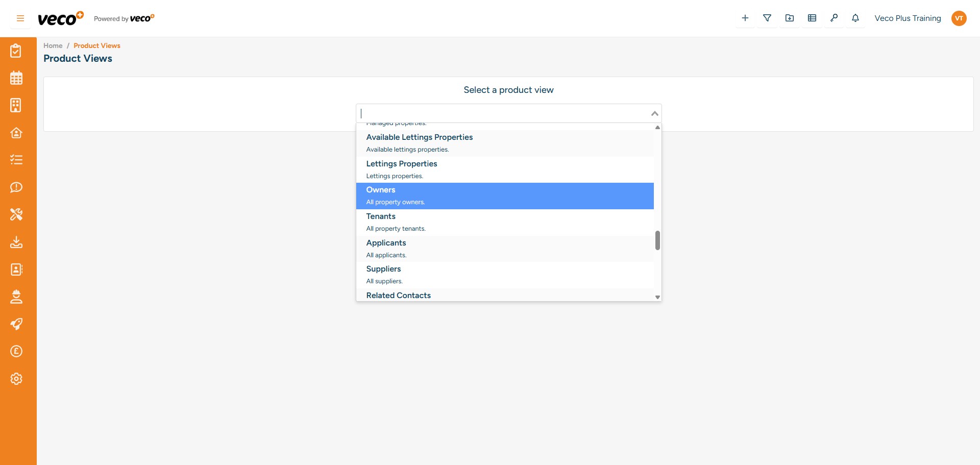Open settings via the gear icon
The image size is (980, 465).
pos(17,379)
